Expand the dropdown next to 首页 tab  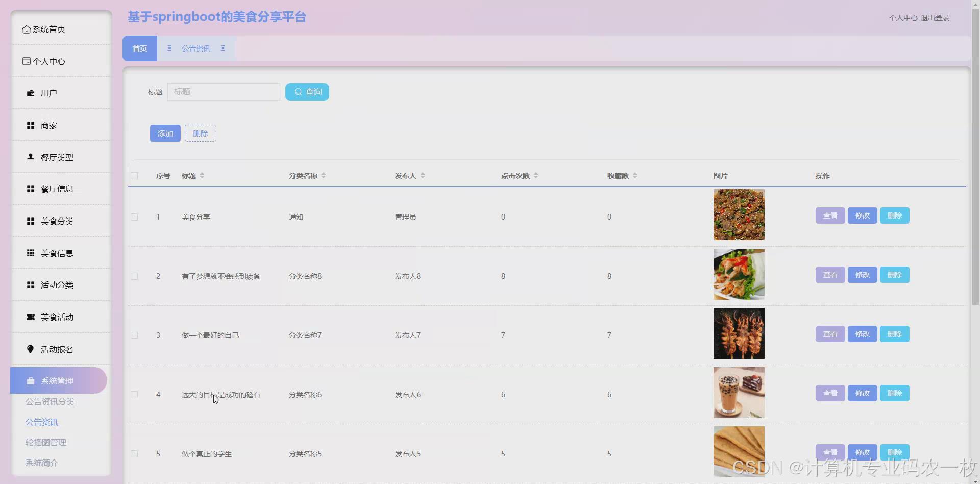pyautogui.click(x=169, y=48)
